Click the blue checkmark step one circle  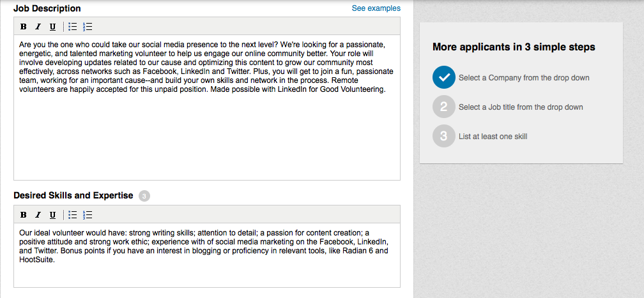[x=444, y=77]
